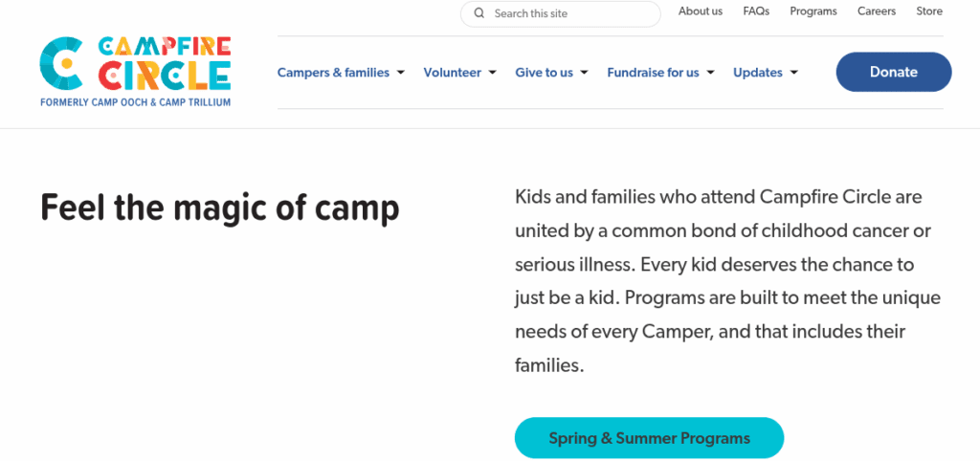Open the Updates menu
980x461 pixels.
coord(757,73)
